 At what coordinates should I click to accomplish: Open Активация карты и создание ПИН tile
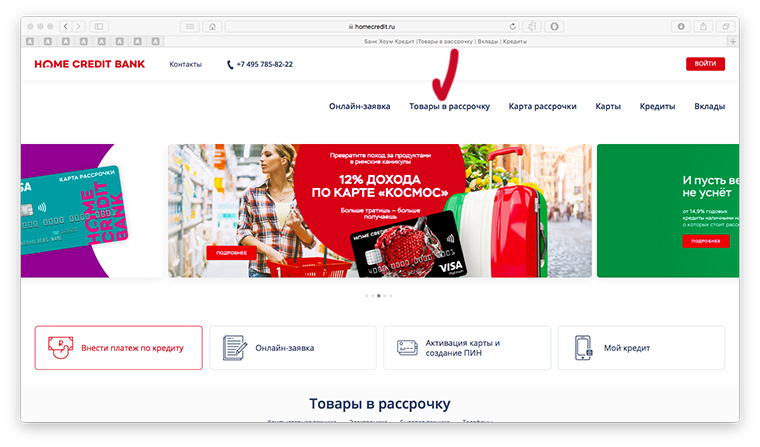[467, 348]
